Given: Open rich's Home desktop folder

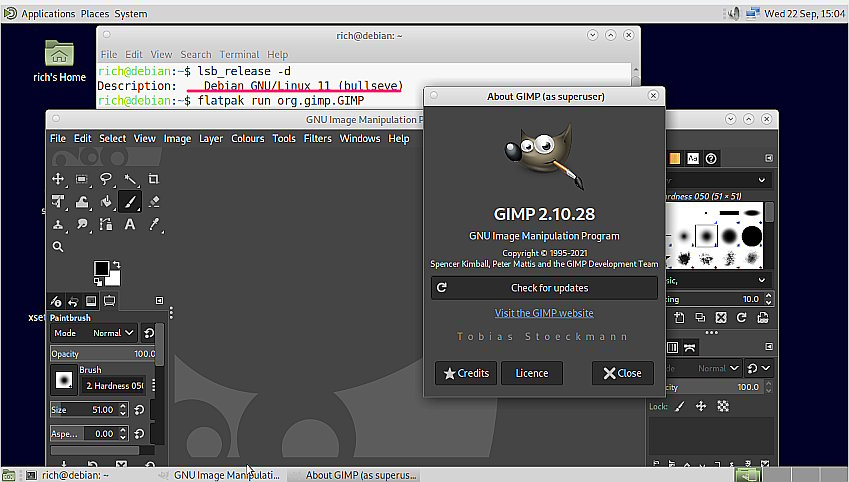Looking at the screenshot, I should [59, 61].
